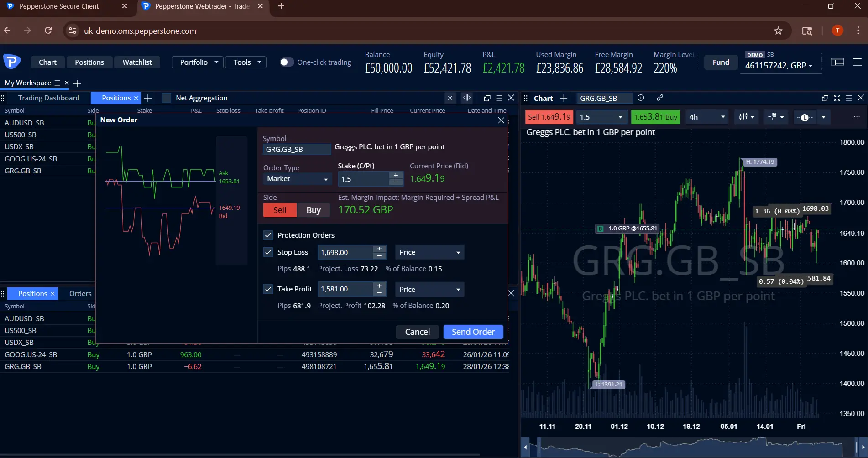Click the chart link icon
Viewport: 868px width, 458px height.
tap(660, 98)
